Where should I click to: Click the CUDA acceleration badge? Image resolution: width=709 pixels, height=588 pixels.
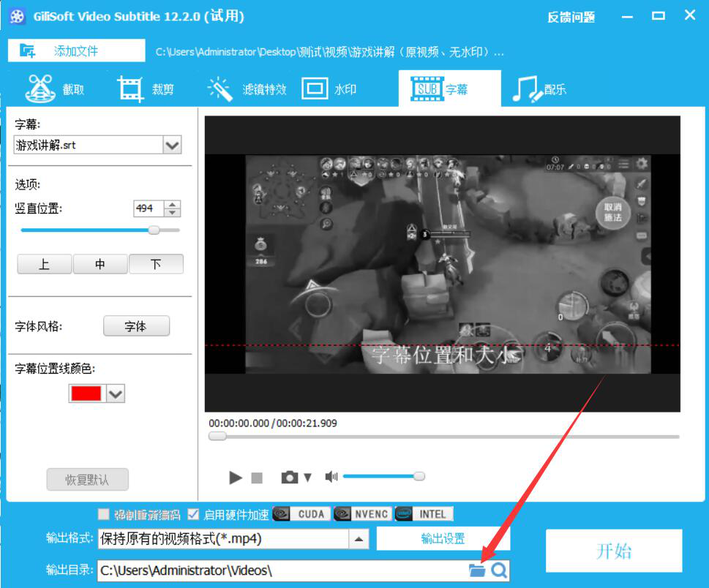click(x=301, y=514)
